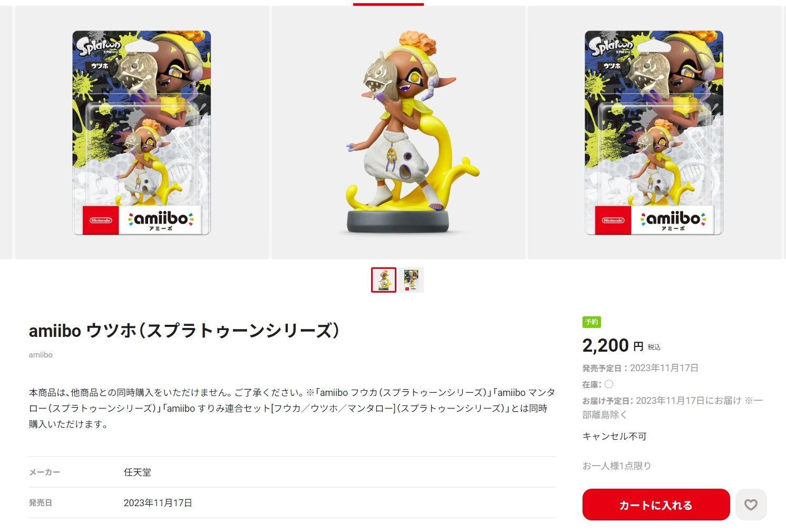This screenshot has width=786, height=532.
Task: Click the Nintendo logo on left package
Action: point(101,220)
